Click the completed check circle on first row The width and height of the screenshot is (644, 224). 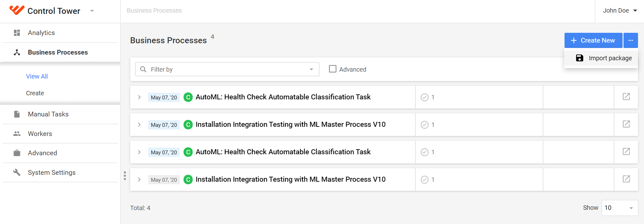[x=424, y=97]
